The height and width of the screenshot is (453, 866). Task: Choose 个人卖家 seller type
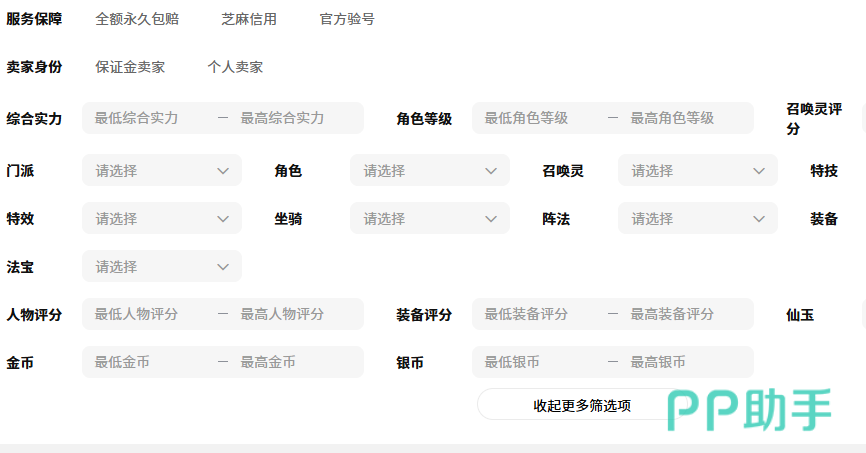[235, 67]
